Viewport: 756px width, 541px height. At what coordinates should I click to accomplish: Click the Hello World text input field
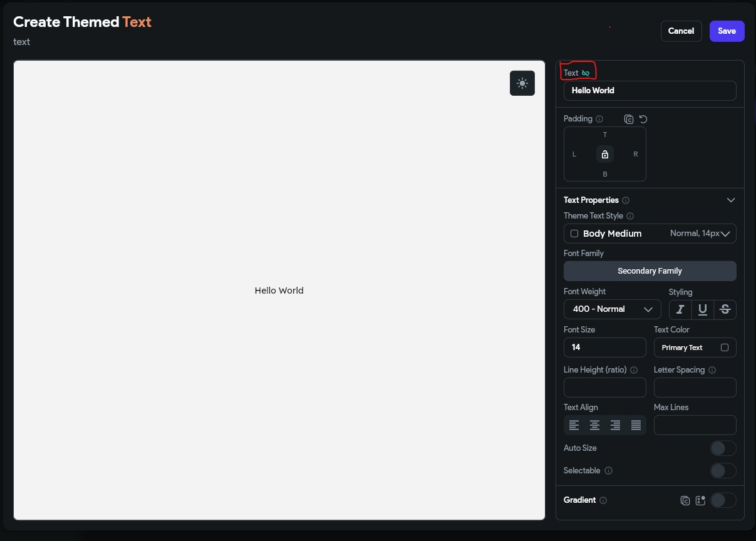[650, 90]
